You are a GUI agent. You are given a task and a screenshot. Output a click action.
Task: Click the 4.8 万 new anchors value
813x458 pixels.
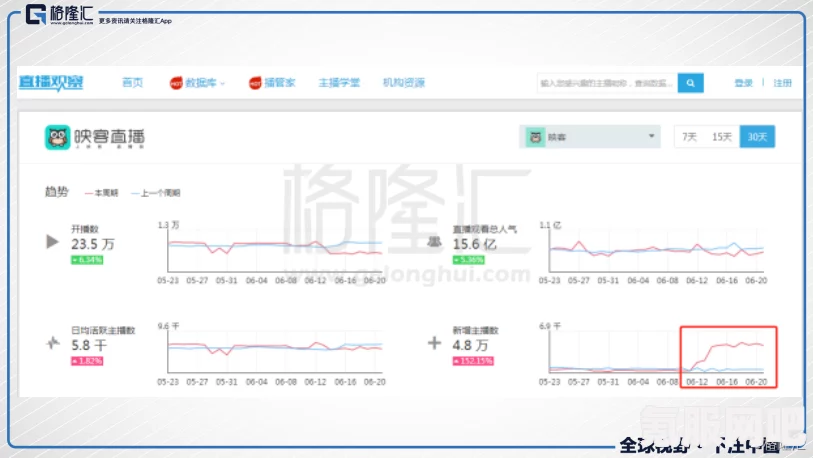[x=470, y=345]
